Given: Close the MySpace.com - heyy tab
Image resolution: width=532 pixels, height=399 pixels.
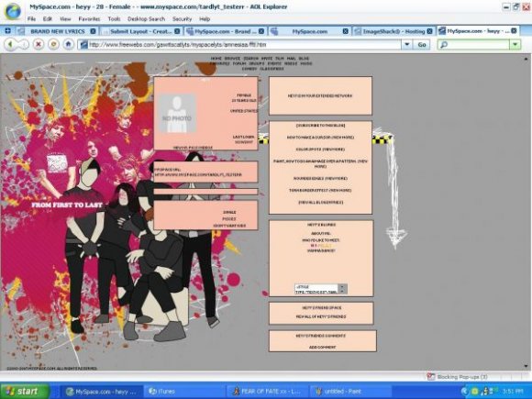Looking at the screenshot, I should click(514, 31).
